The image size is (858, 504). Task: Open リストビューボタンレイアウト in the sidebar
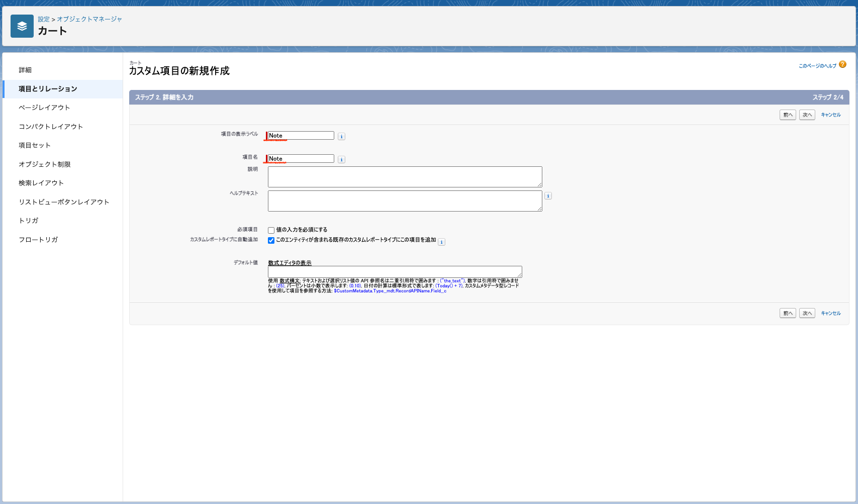click(63, 202)
